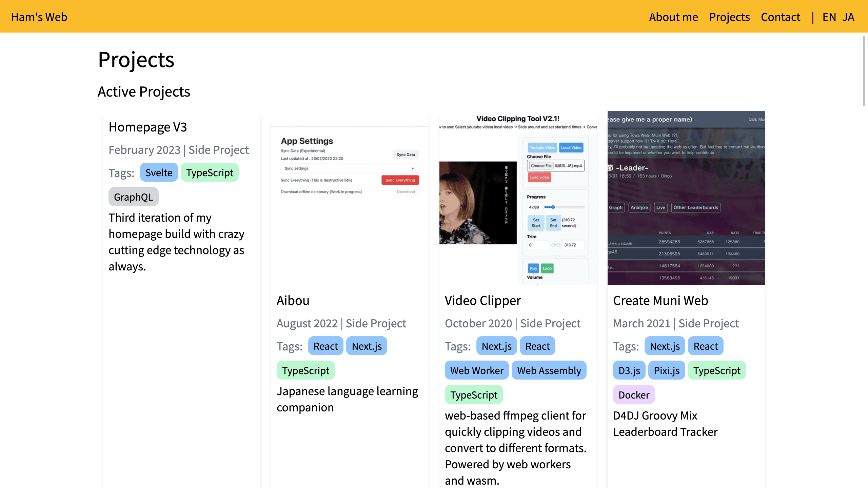The height and width of the screenshot is (488, 868).
Task: Click the React tag under Aibou
Action: click(x=326, y=346)
